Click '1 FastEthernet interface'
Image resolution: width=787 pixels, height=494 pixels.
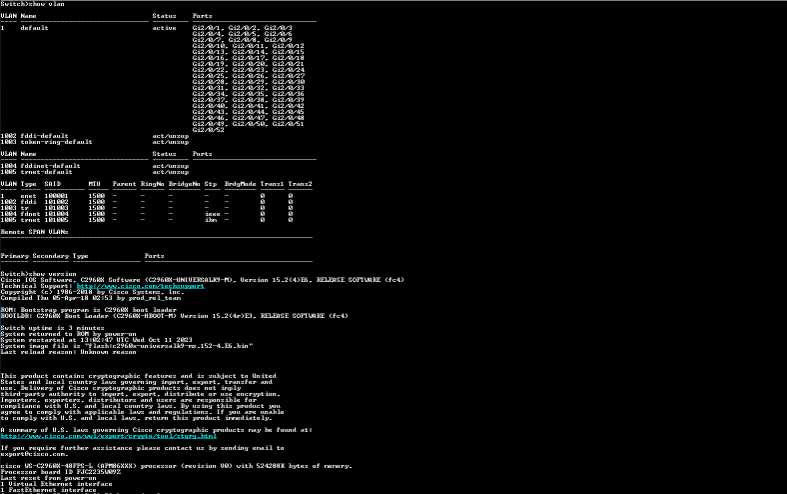pos(49,490)
